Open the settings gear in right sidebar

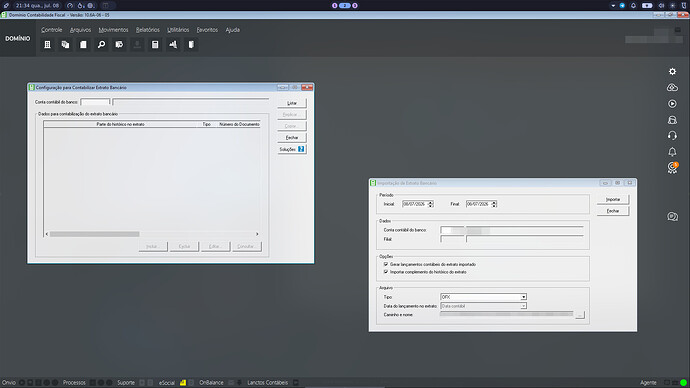672,71
